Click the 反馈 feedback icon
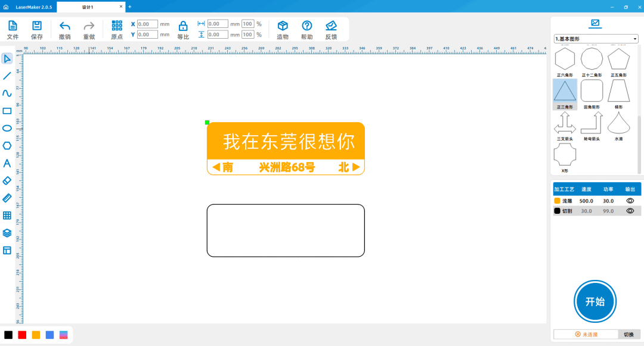The image size is (644, 346). pos(331,27)
